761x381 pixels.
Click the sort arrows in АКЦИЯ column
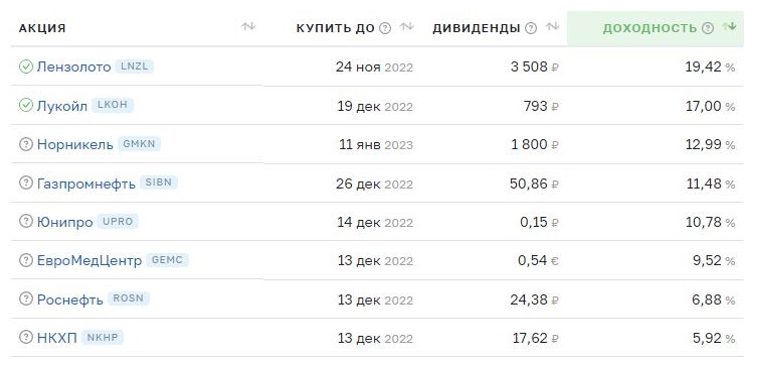point(248,27)
